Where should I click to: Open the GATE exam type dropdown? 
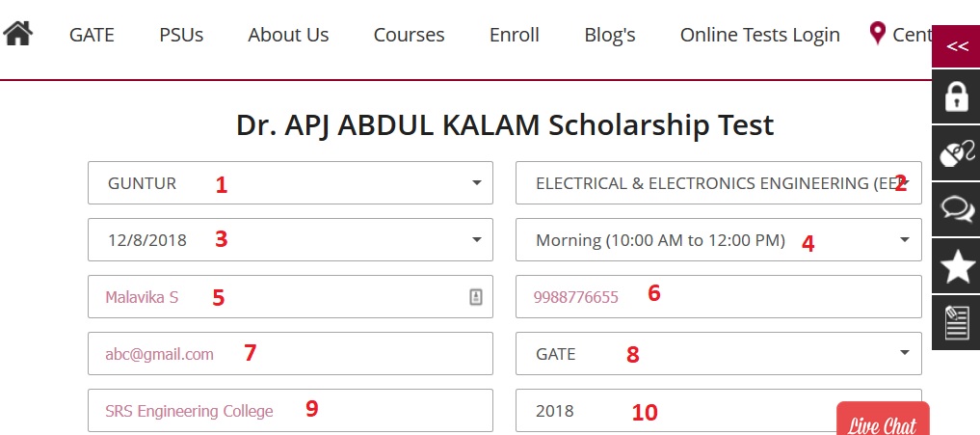tap(718, 354)
